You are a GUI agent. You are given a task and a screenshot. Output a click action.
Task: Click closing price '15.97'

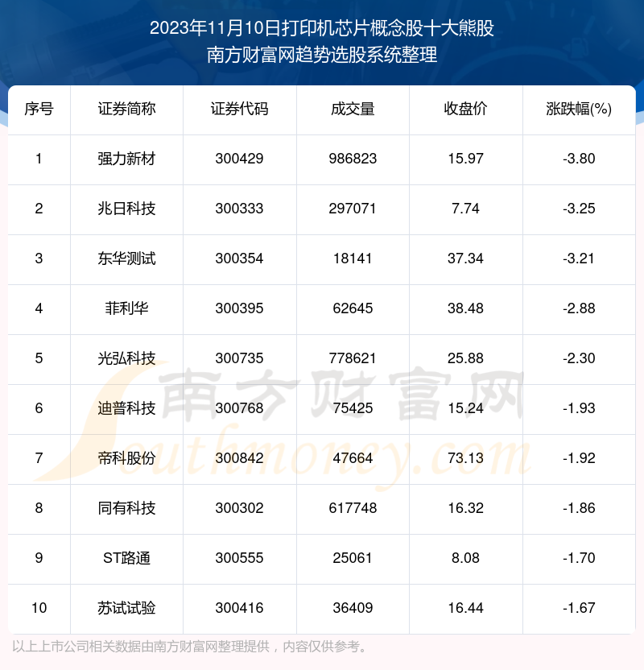(x=465, y=159)
